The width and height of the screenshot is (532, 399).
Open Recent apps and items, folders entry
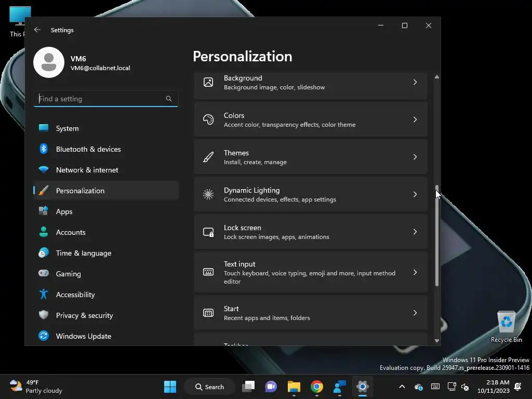click(311, 313)
